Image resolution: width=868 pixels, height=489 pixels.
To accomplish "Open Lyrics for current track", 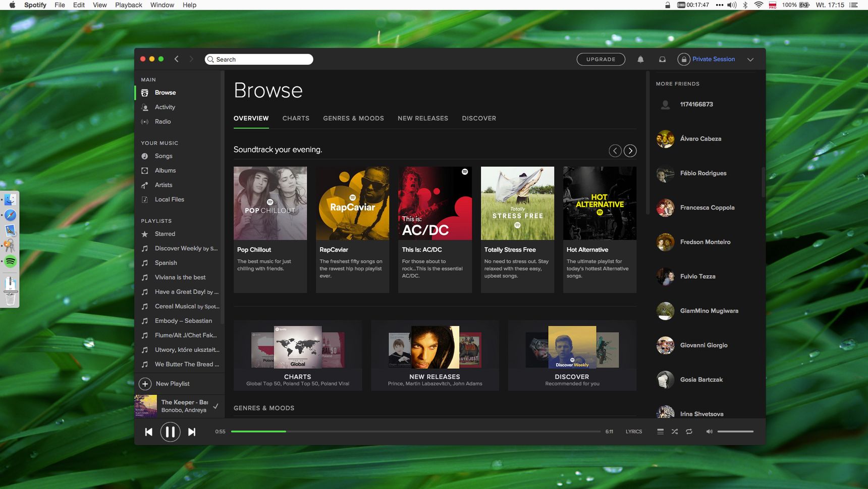I will [x=634, y=431].
